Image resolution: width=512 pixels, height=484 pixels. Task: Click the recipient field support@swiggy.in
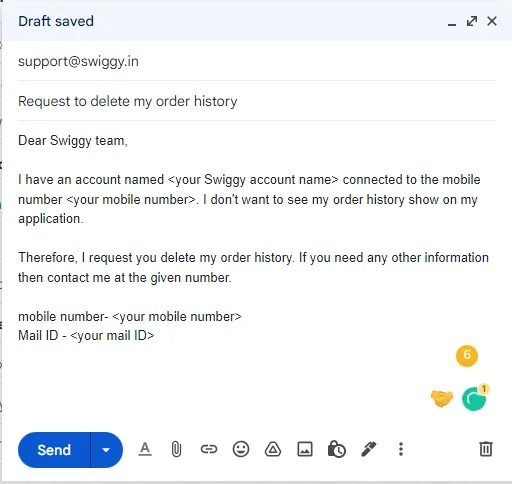pyautogui.click(x=257, y=61)
